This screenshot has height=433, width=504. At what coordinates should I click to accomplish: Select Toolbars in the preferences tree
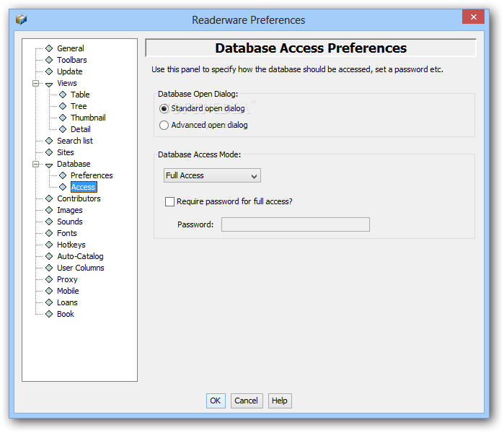click(x=72, y=60)
